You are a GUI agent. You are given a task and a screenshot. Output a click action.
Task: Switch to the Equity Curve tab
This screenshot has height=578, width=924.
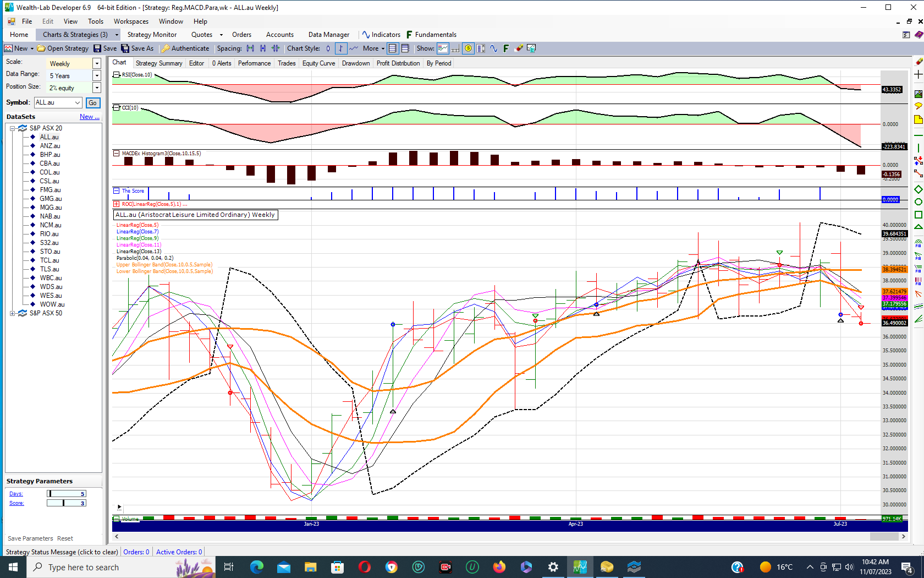(x=318, y=63)
